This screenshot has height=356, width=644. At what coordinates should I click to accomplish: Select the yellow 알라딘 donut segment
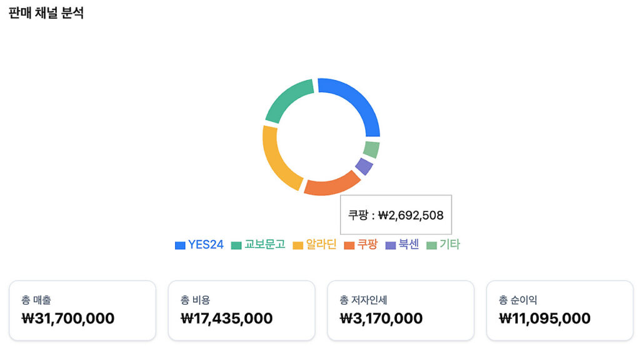279,159
